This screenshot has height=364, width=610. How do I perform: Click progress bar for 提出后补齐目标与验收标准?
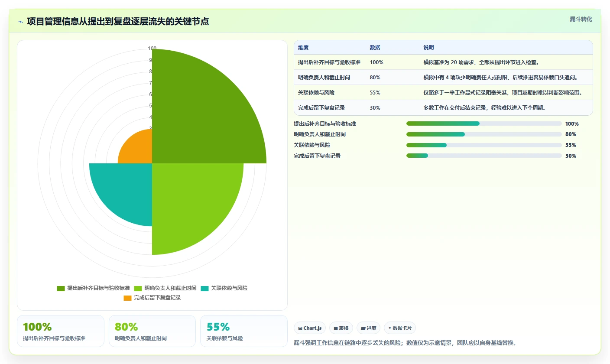[484, 123]
